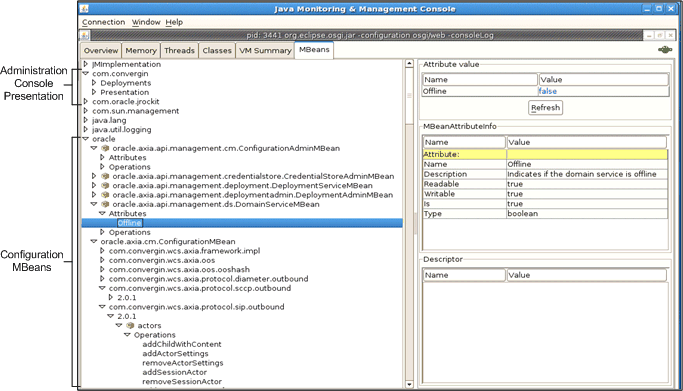Select the framework.impl tree row
683x391 pixels.
(184, 251)
